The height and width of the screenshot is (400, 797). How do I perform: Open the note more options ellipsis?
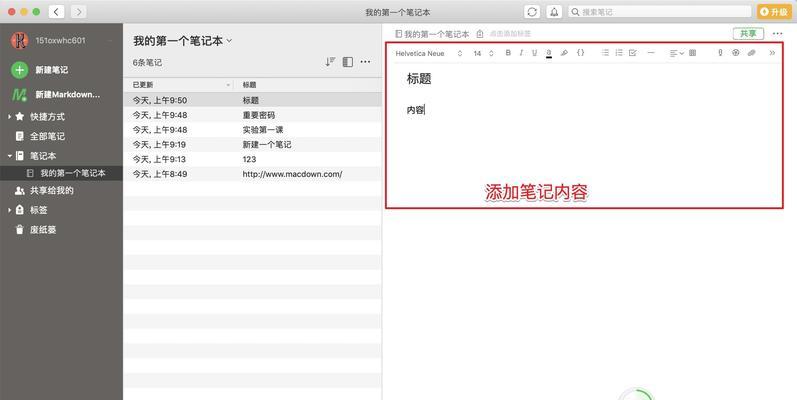click(x=777, y=34)
